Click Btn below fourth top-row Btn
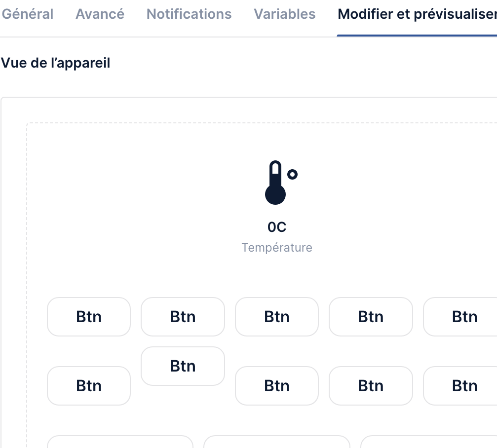 click(x=371, y=385)
